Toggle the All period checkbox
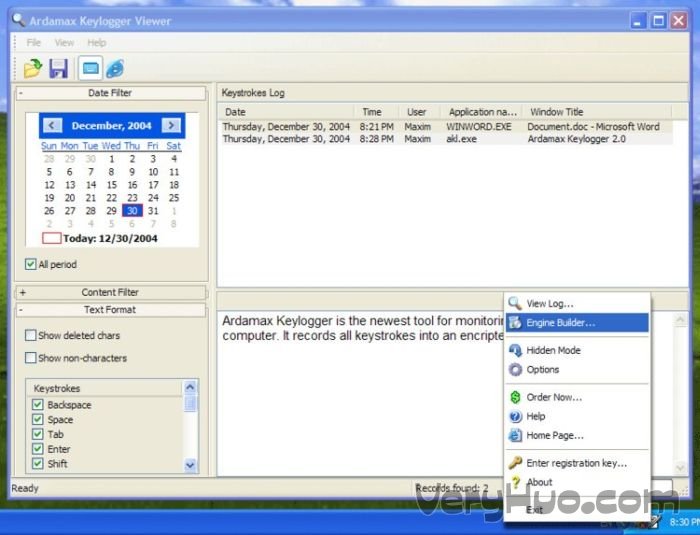Viewport: 700px width, 535px height. coord(30,264)
